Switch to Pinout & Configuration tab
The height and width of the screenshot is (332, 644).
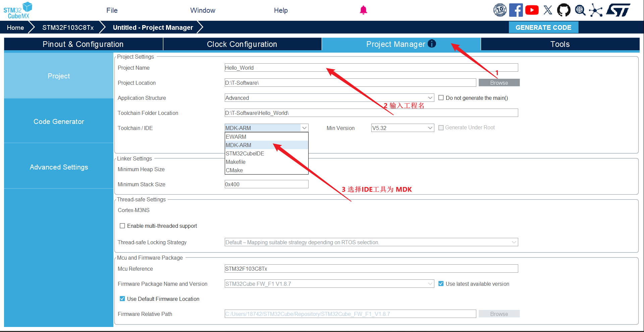click(x=83, y=44)
